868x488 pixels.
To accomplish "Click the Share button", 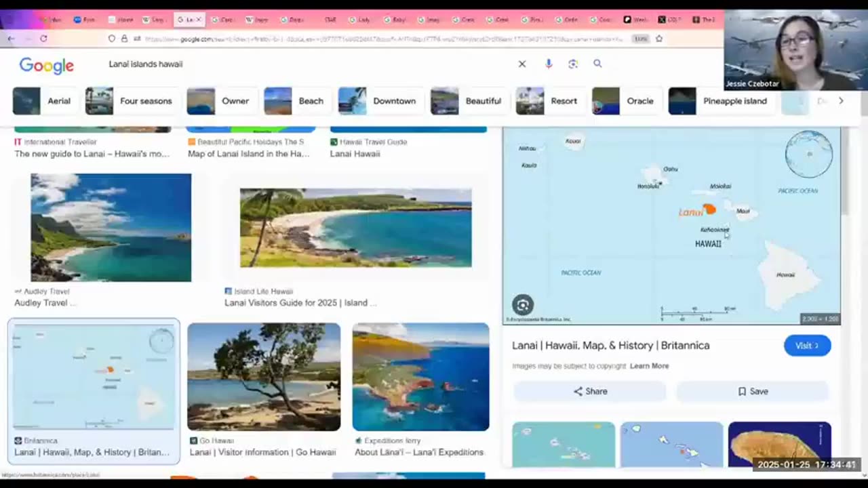I will click(x=590, y=391).
